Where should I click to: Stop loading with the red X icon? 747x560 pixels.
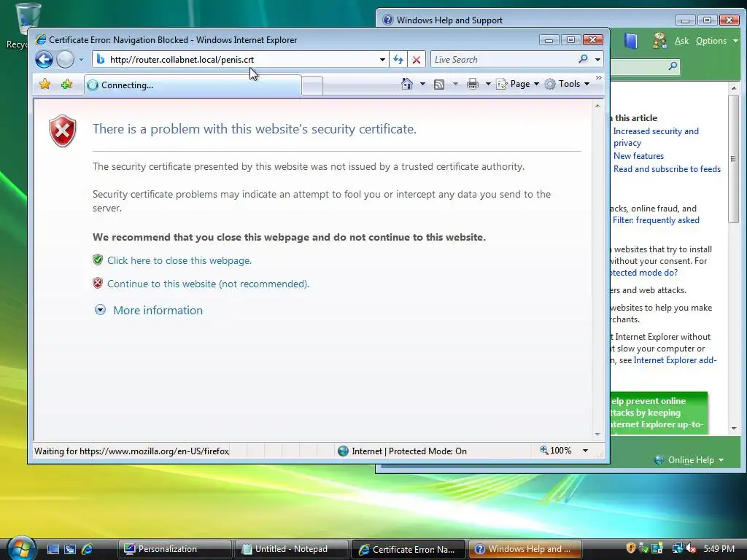point(417,60)
